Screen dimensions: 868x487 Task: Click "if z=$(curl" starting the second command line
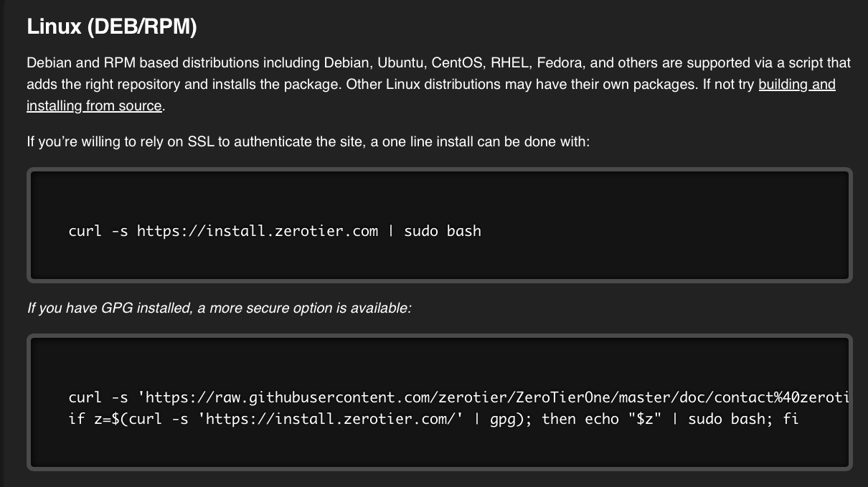click(115, 418)
